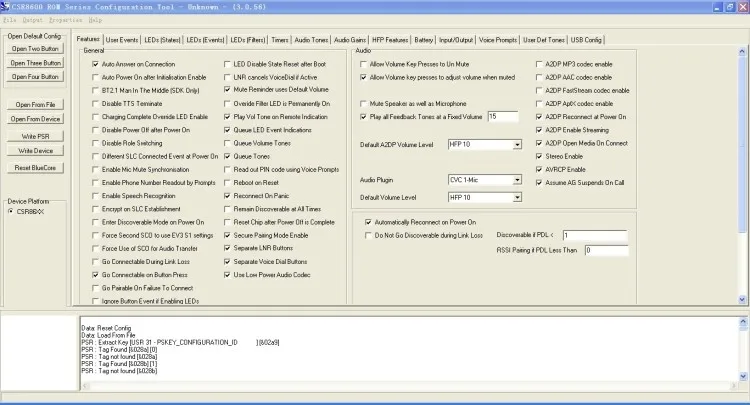Toggle Reconnect On Panic checkbox
Screen dimensions: 750x405
click(227, 196)
